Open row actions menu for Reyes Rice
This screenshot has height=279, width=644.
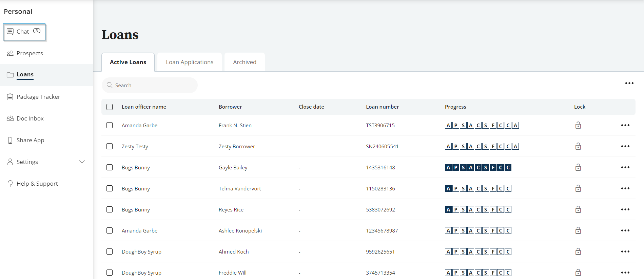pyautogui.click(x=625, y=209)
